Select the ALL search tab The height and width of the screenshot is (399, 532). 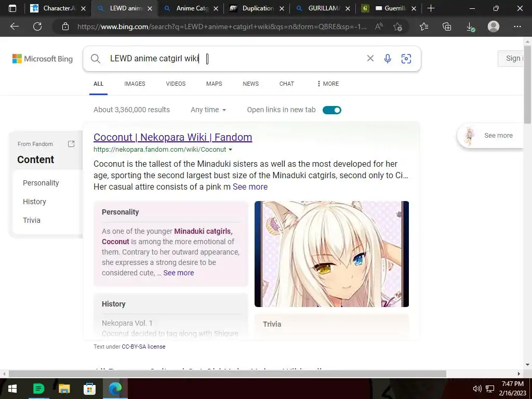[x=98, y=84]
